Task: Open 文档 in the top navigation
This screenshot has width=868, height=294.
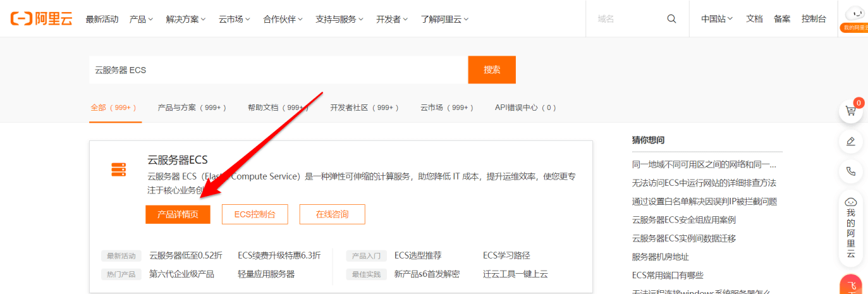Action: [x=754, y=19]
